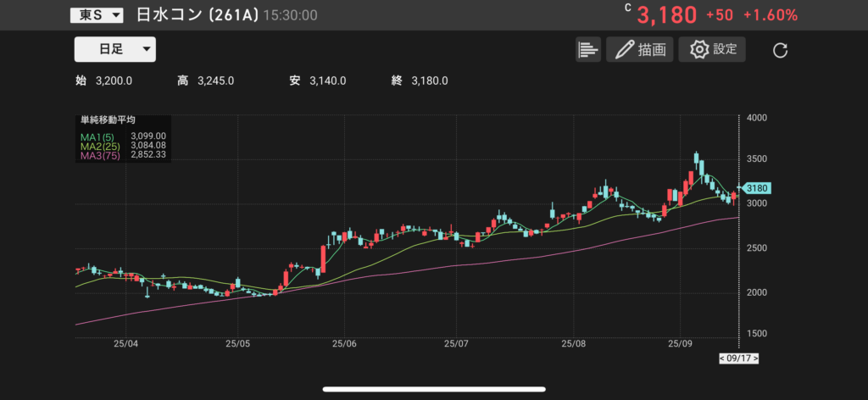
Task: Tap the peak candlestick near 3500
Action: click(x=697, y=159)
